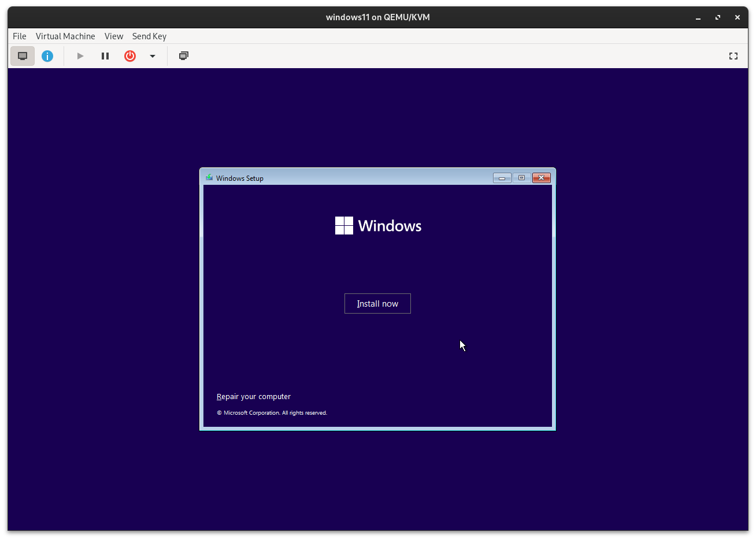This screenshot has width=756, height=540.
Task: Click the Microsoft Corporation copyright text
Action: coord(272,413)
